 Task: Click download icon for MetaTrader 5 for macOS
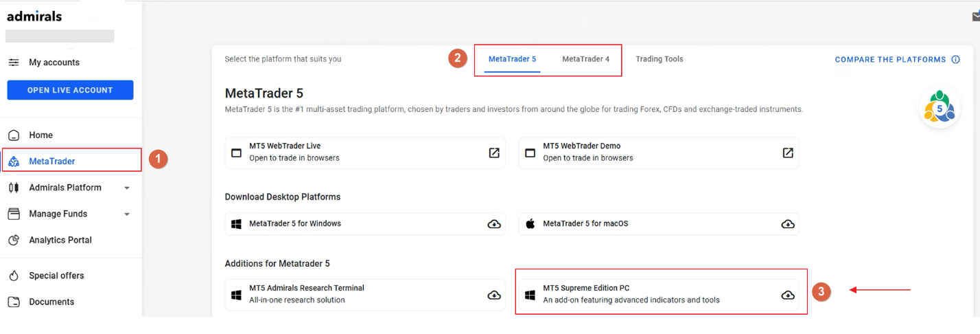point(788,224)
